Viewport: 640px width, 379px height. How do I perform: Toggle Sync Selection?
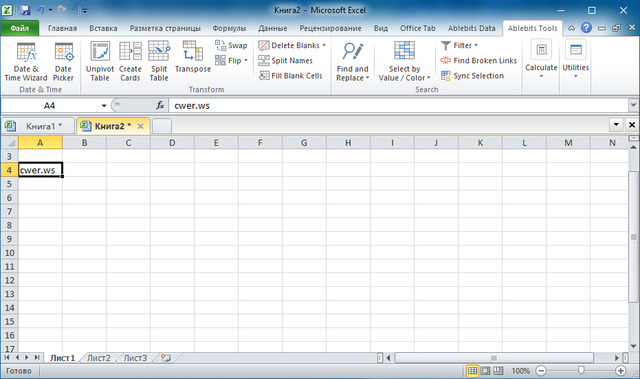[x=472, y=75]
